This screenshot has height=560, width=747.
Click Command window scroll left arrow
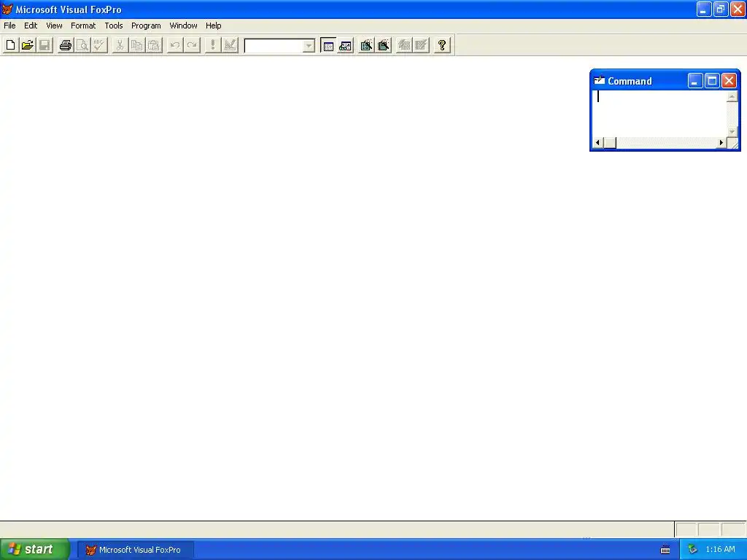pos(598,143)
